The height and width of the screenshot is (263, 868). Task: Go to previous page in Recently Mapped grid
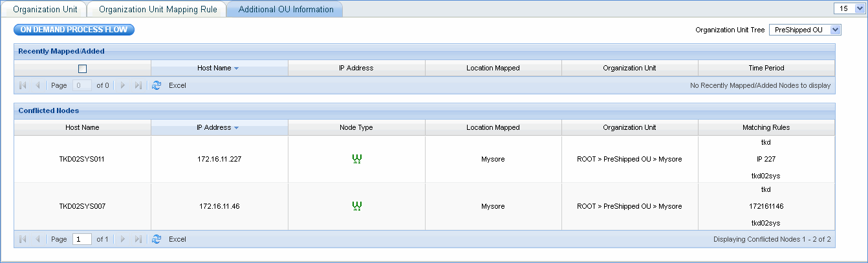(x=38, y=85)
